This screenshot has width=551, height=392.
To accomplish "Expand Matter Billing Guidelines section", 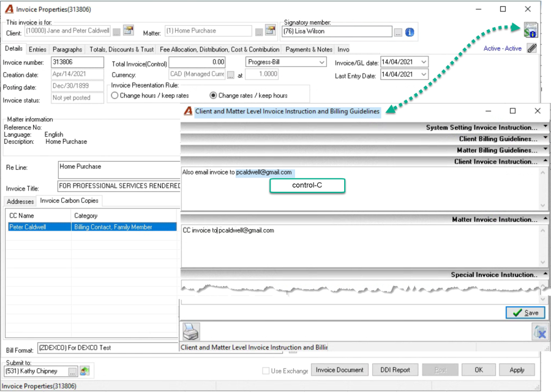I will (x=545, y=149).
